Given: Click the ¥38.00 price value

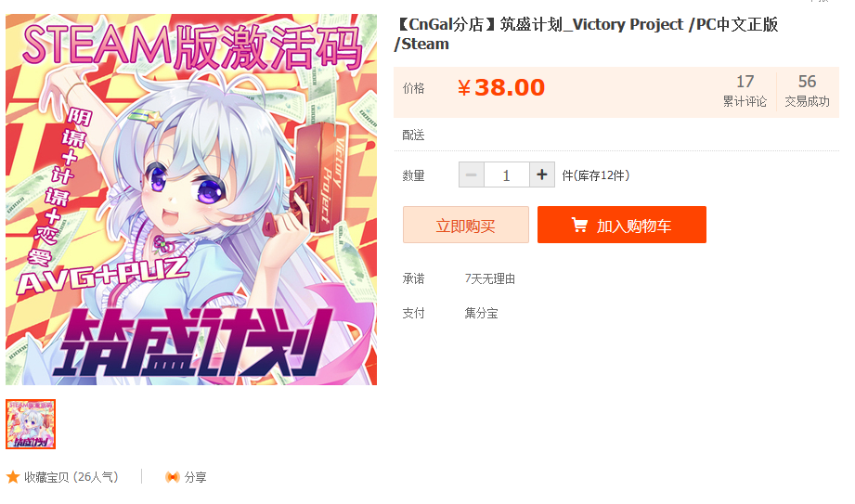Looking at the screenshot, I should click(x=501, y=87).
